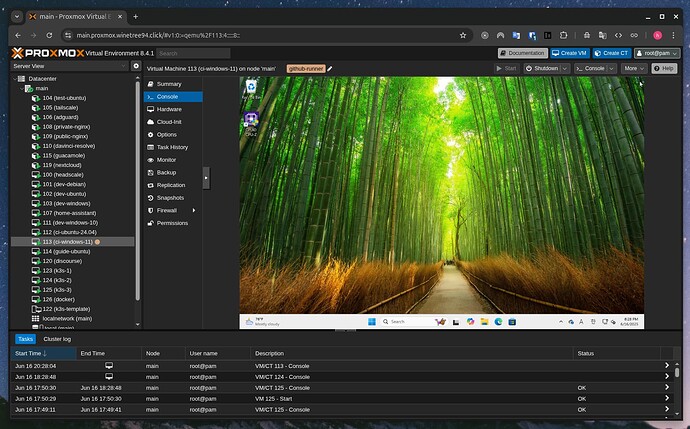
Task: Click the Create VM button
Action: 569,53
